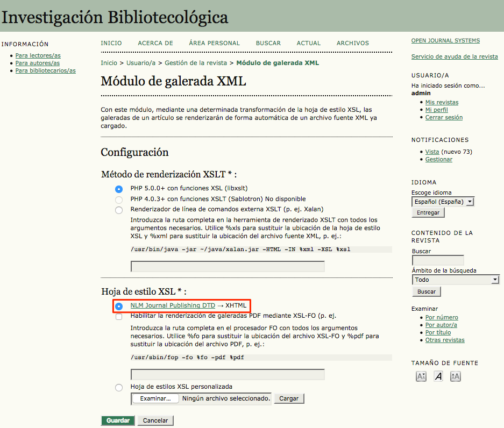
Task: Open ACERCA DE menu item
Action: [155, 43]
